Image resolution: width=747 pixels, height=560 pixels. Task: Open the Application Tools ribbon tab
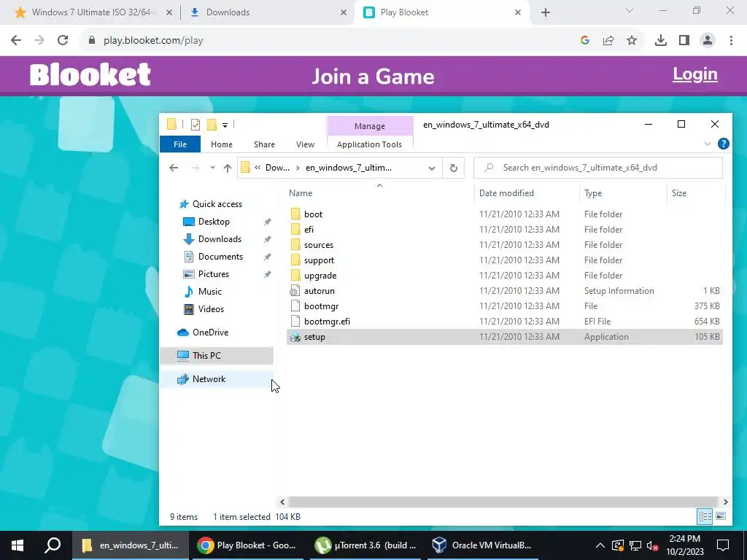[x=369, y=144]
